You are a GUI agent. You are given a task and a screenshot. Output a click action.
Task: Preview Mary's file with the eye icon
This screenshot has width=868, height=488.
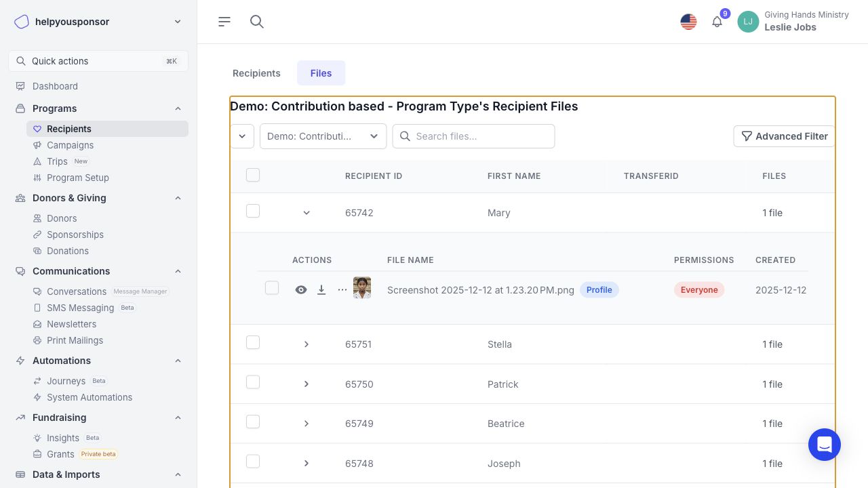[301, 290]
